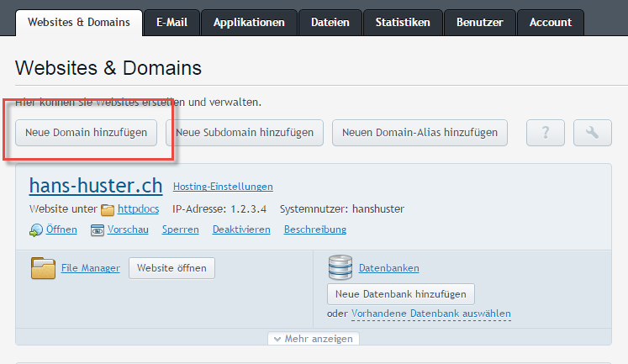The width and height of the screenshot is (628, 364).
Task: Switch to the E-Mail tab
Action: click(171, 23)
